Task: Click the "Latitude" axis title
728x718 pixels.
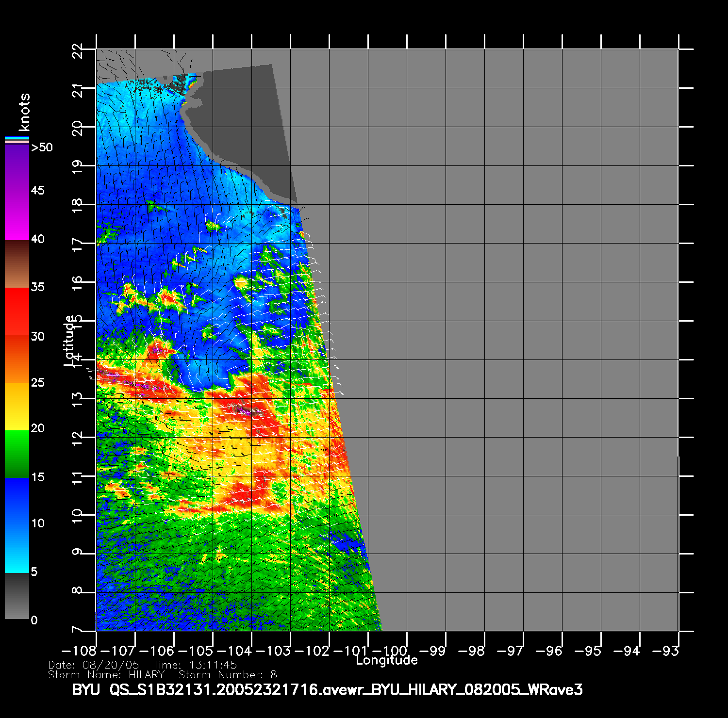Action: click(69, 340)
